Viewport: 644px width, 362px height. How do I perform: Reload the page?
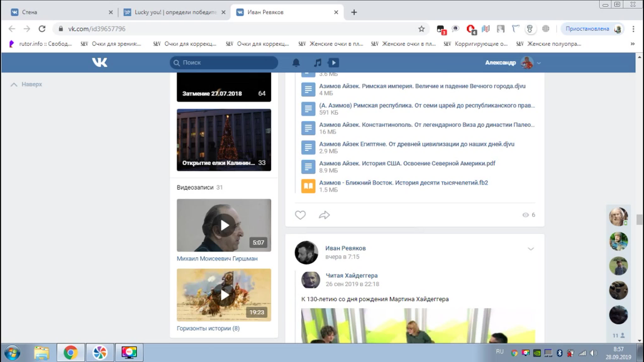(x=42, y=29)
